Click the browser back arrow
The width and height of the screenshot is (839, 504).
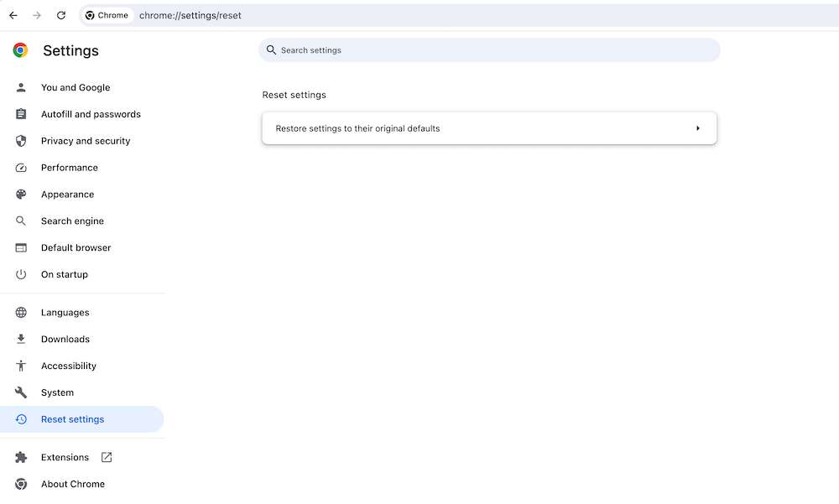click(x=13, y=15)
